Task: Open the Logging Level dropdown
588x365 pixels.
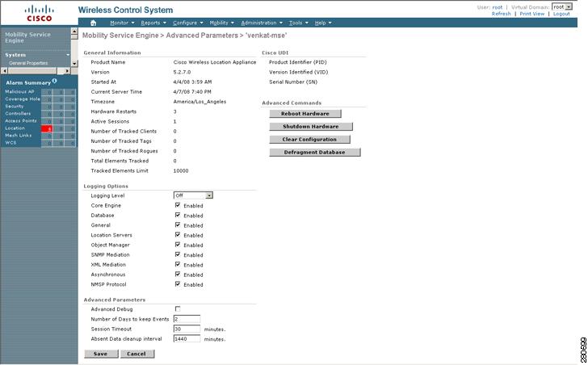Action: tap(193, 195)
